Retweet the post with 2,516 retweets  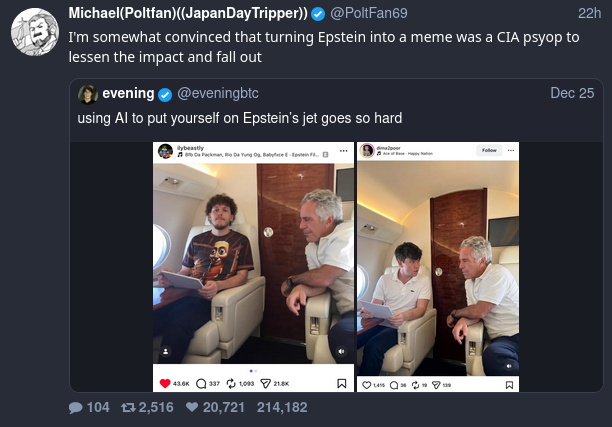127,407
